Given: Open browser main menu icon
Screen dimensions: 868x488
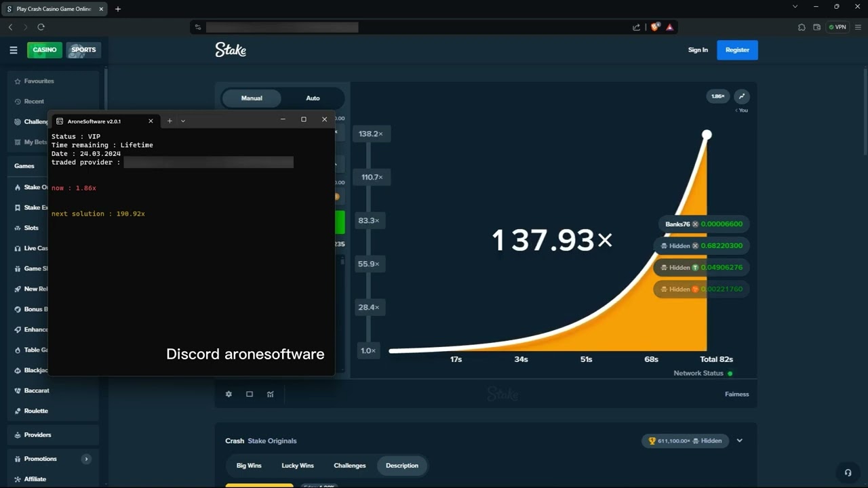Looking at the screenshot, I should click(856, 27).
